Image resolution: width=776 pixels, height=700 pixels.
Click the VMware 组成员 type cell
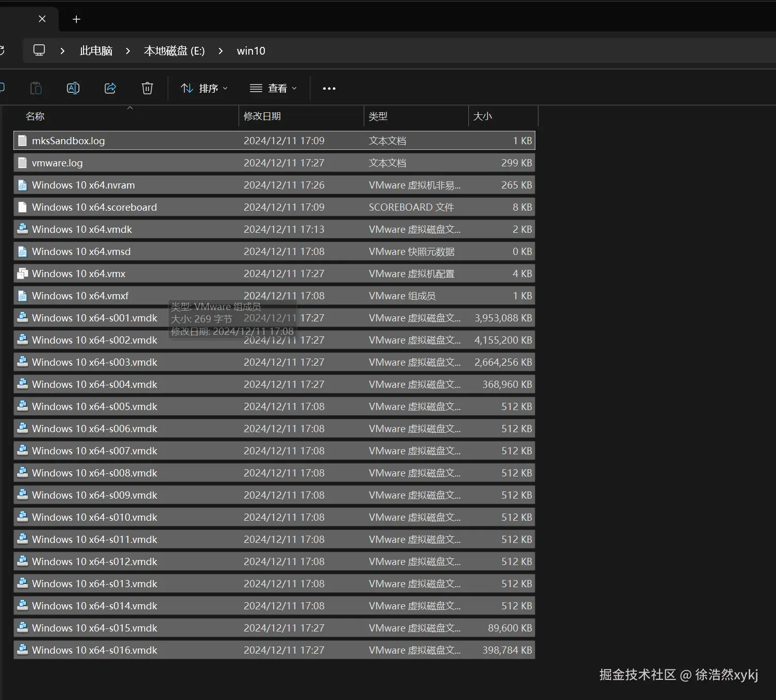[x=402, y=296]
